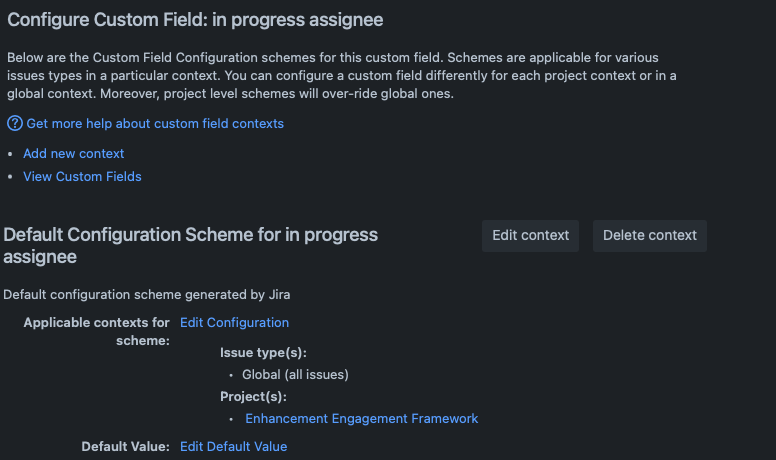Click the Default Configuration Scheme heading
Image resolution: width=776 pixels, height=460 pixels.
click(190, 245)
